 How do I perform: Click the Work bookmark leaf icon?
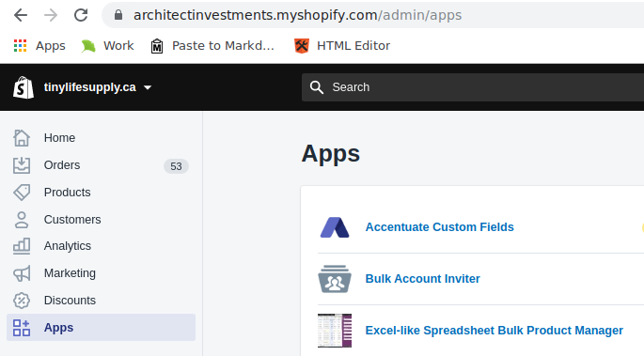point(87,46)
